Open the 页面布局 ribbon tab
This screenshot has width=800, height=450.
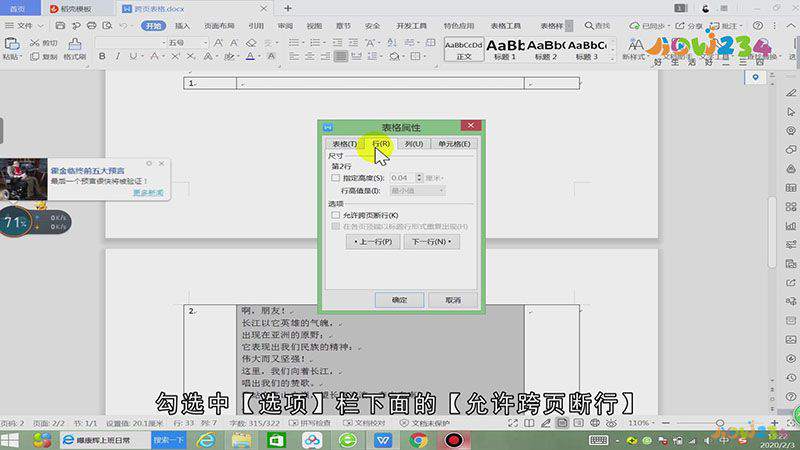pyautogui.click(x=219, y=26)
